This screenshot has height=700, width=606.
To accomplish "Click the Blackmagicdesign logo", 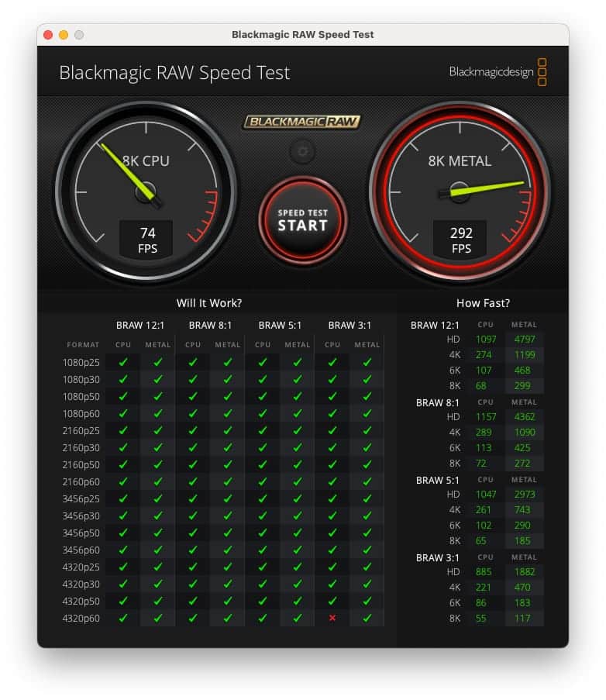I will coord(498,72).
